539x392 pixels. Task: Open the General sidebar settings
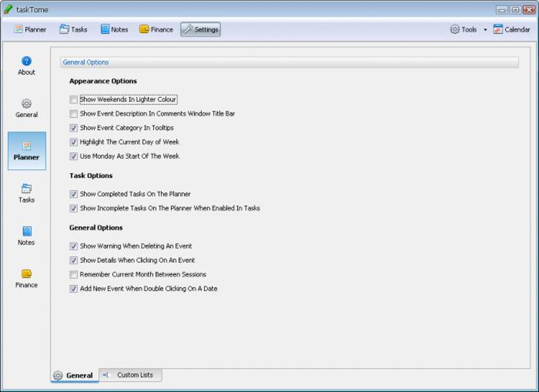click(x=26, y=108)
